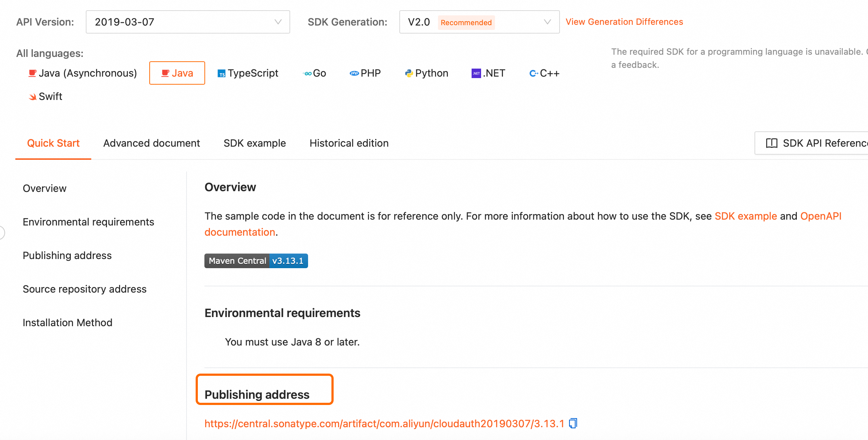Pick the Python language option
The width and height of the screenshot is (868, 440).
click(x=426, y=73)
